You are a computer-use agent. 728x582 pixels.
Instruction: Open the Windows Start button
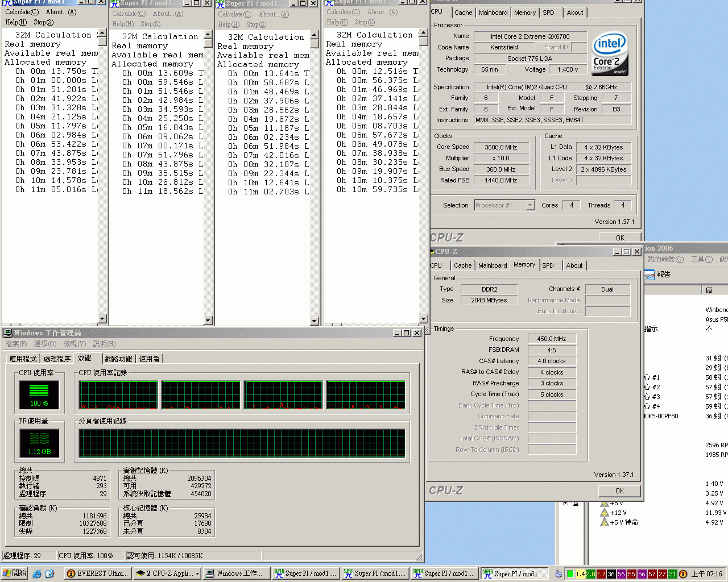[15, 573]
